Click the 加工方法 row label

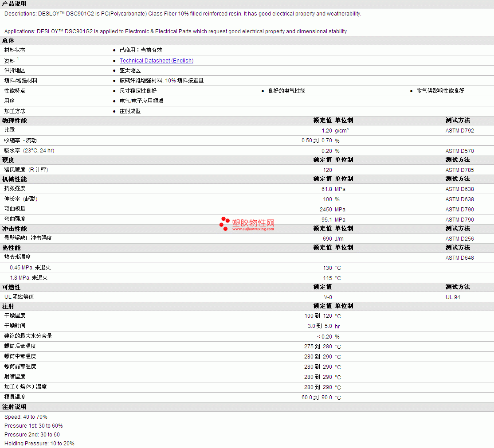point(15,111)
